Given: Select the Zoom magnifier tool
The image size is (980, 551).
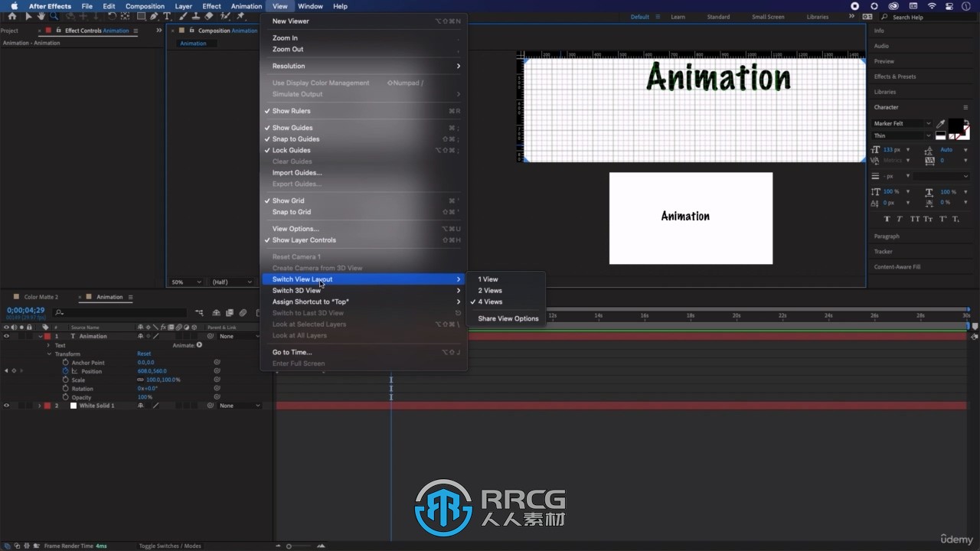Looking at the screenshot, I should coord(54,16).
